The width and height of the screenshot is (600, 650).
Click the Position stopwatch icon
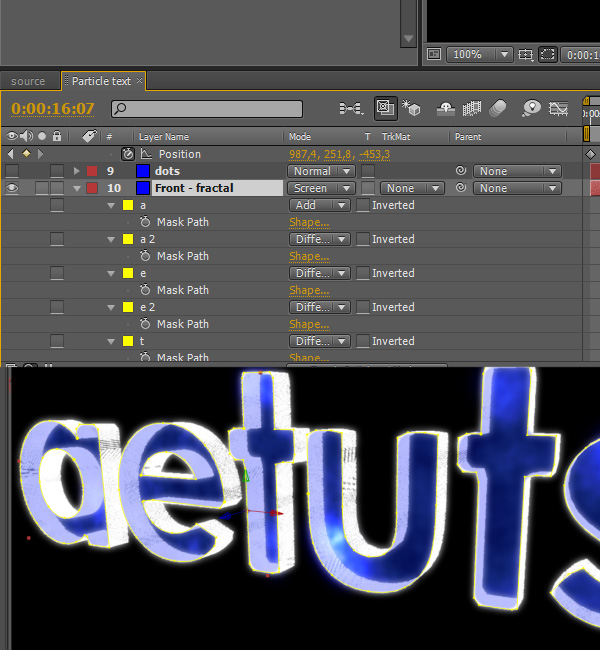coord(128,154)
